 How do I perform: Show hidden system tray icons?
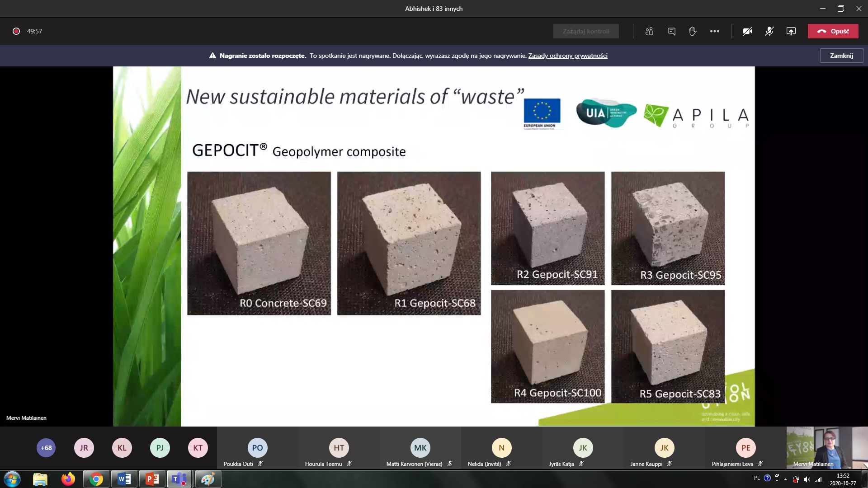785,479
